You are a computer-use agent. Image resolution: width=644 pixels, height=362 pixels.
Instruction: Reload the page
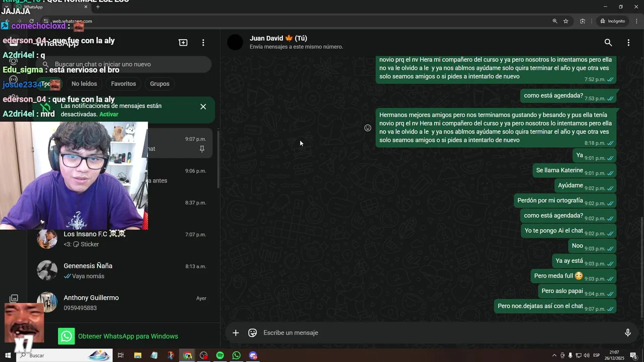point(32,21)
